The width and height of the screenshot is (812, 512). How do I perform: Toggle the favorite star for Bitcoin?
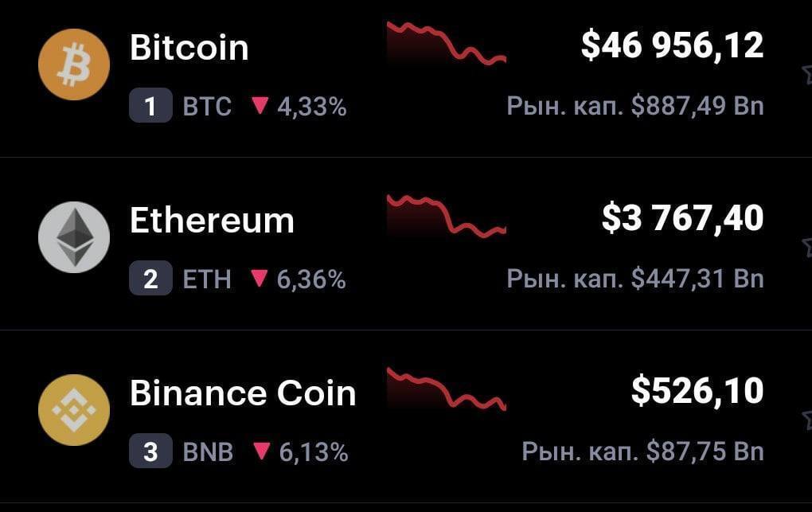coord(806,74)
